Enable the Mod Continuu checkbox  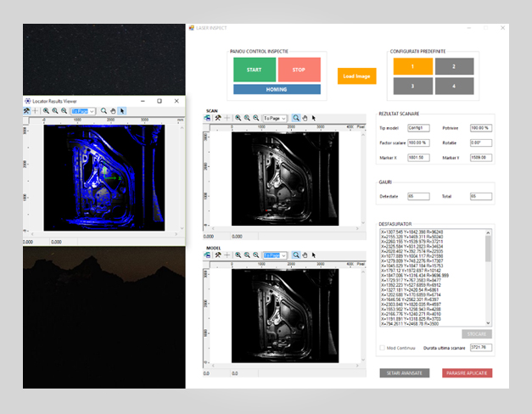click(x=381, y=348)
